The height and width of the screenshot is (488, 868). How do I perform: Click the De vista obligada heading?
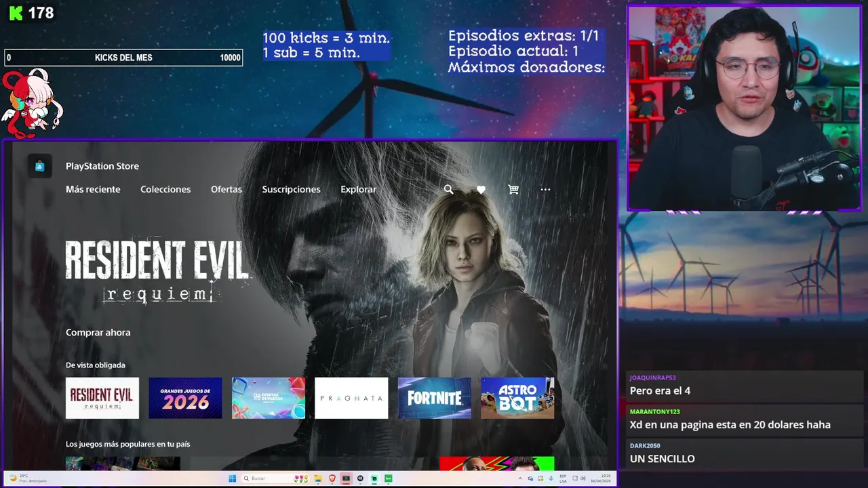pyautogui.click(x=96, y=365)
